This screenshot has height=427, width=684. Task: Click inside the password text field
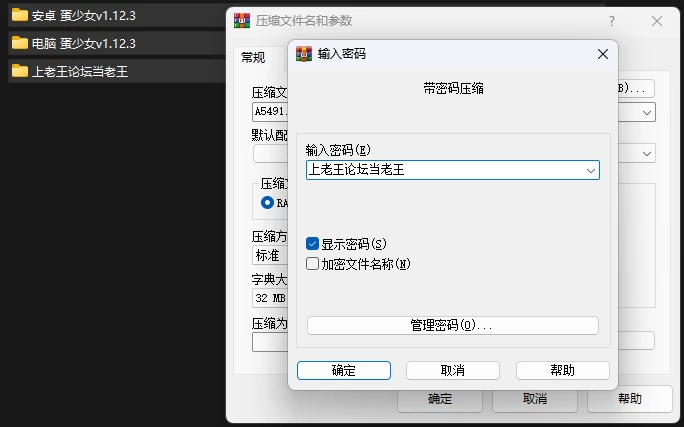pyautogui.click(x=445, y=170)
